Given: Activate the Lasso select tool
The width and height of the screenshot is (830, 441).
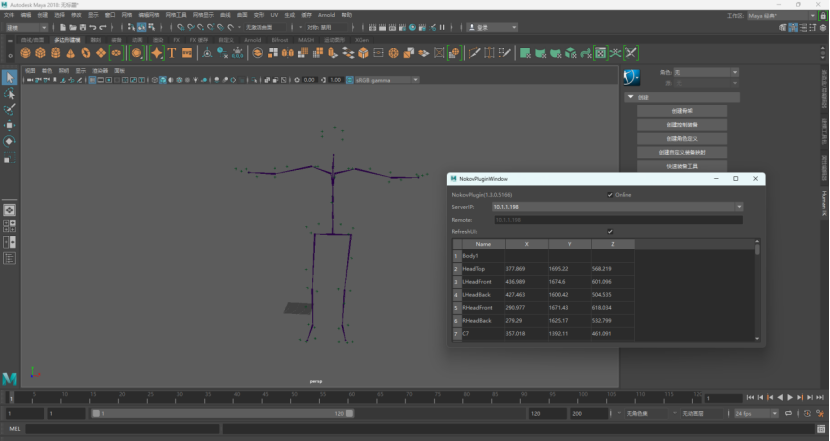Looking at the screenshot, I should click(10, 94).
